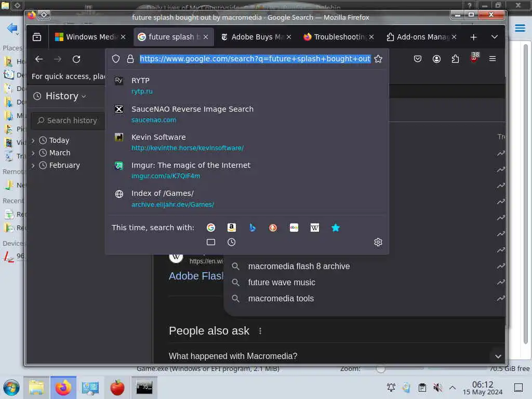The width and height of the screenshot is (532, 399).
Task: Open the terminal taskbar icon
Action: pyautogui.click(x=144, y=388)
